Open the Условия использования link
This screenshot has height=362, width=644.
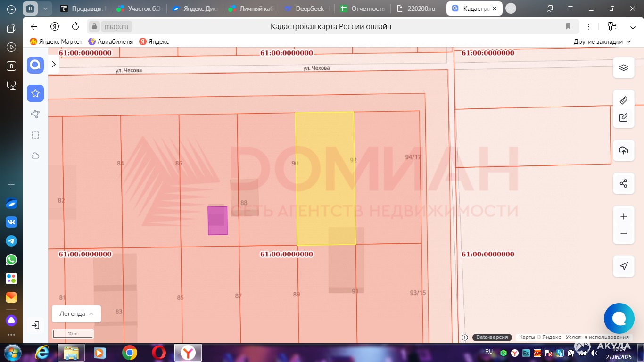click(x=597, y=337)
